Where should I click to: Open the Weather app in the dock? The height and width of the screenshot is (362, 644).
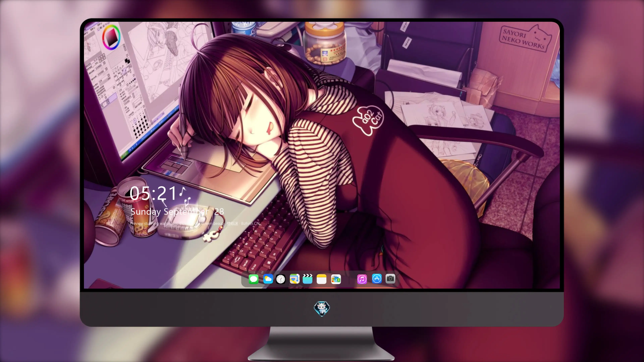coord(268,279)
